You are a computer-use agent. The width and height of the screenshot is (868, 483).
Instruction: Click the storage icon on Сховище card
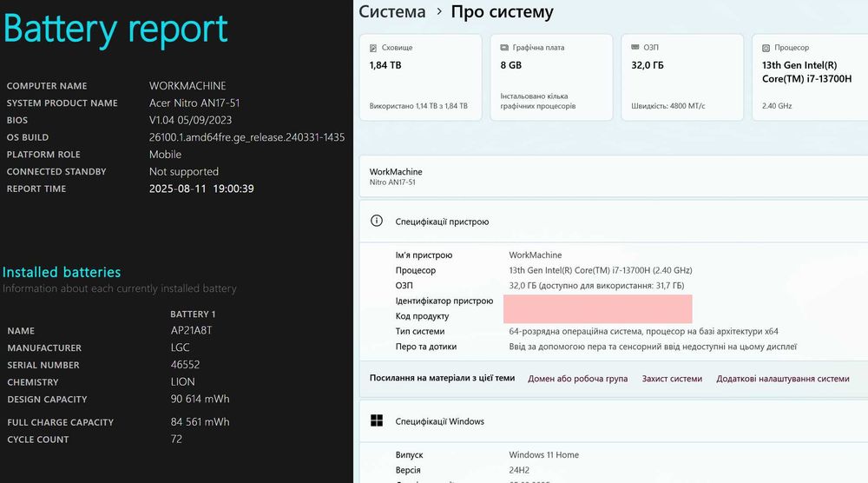pyautogui.click(x=373, y=48)
